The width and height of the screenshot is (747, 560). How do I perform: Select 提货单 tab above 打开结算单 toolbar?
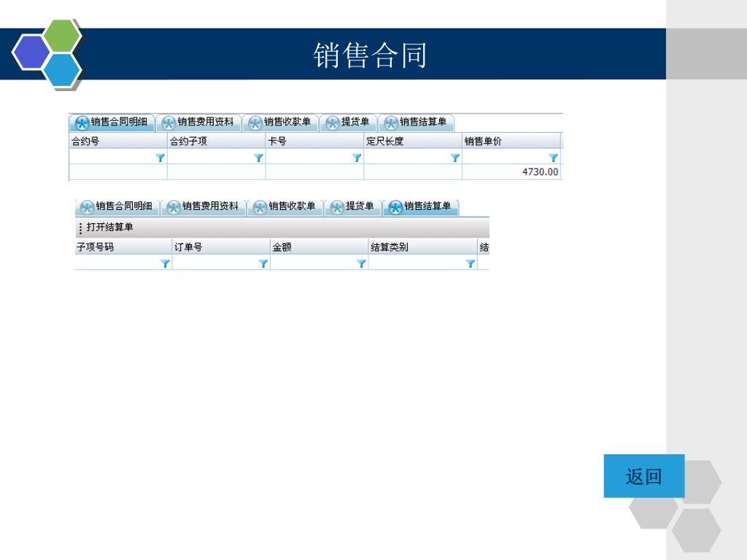point(353,206)
